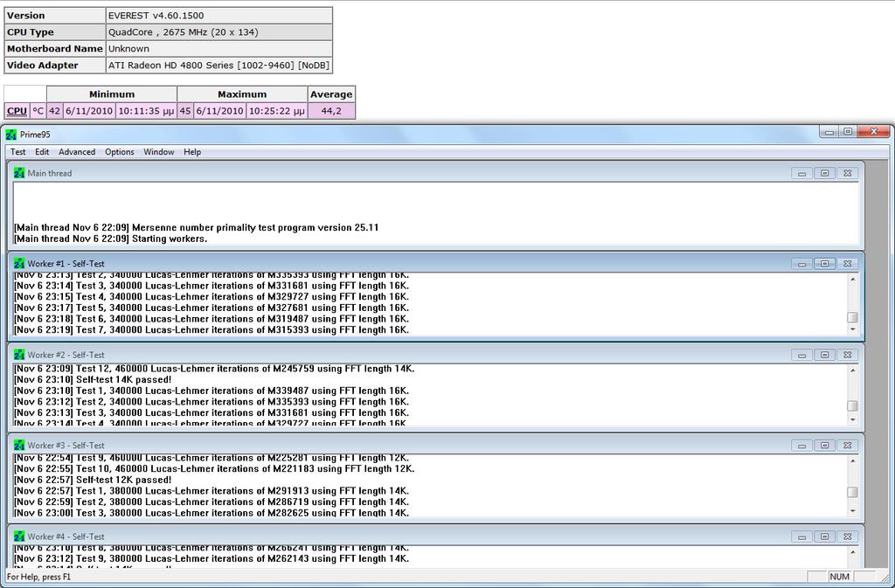Maximize the Worker #4 Self-Test window

click(x=825, y=536)
